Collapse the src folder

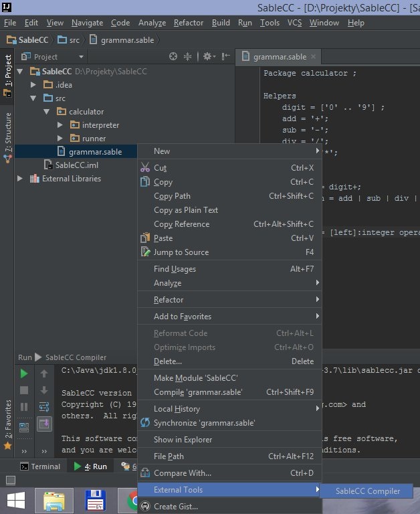click(33, 98)
